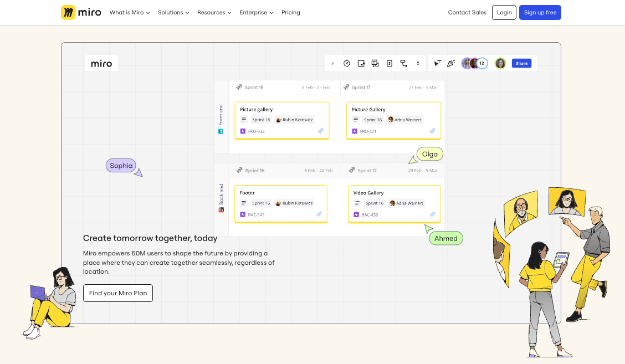625x364 pixels.
Task: Open the Sign up free link
Action: point(540,12)
